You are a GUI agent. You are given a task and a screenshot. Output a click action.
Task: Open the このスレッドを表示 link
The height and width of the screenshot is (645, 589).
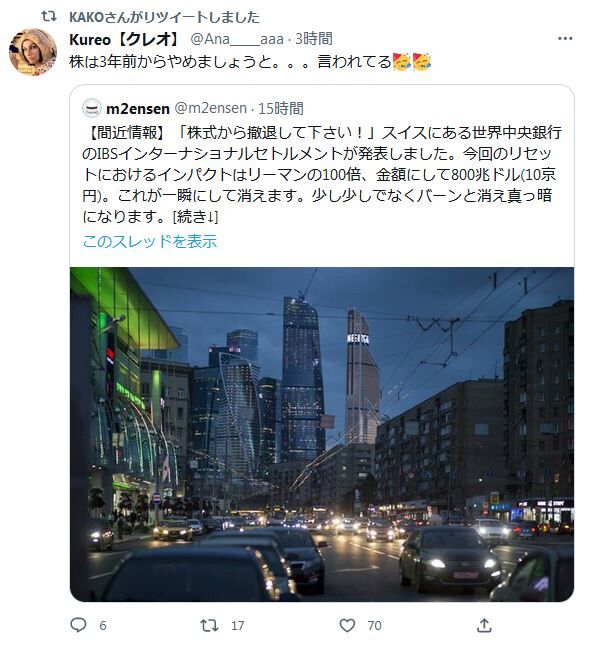150,241
